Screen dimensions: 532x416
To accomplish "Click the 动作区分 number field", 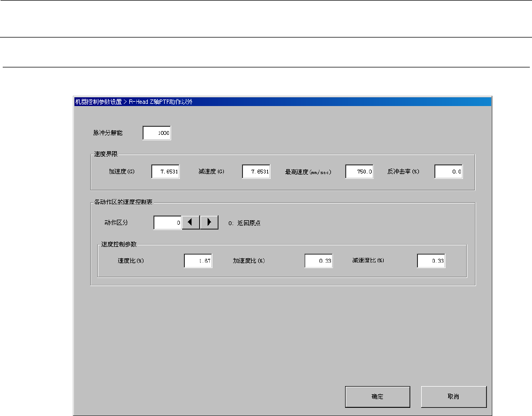I will tap(167, 222).
